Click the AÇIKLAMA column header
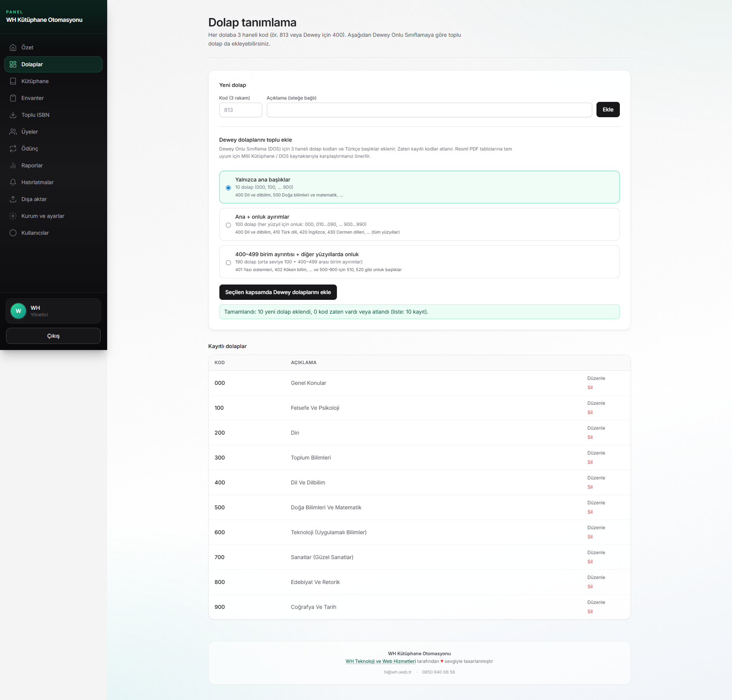732x700 pixels. pos(304,363)
